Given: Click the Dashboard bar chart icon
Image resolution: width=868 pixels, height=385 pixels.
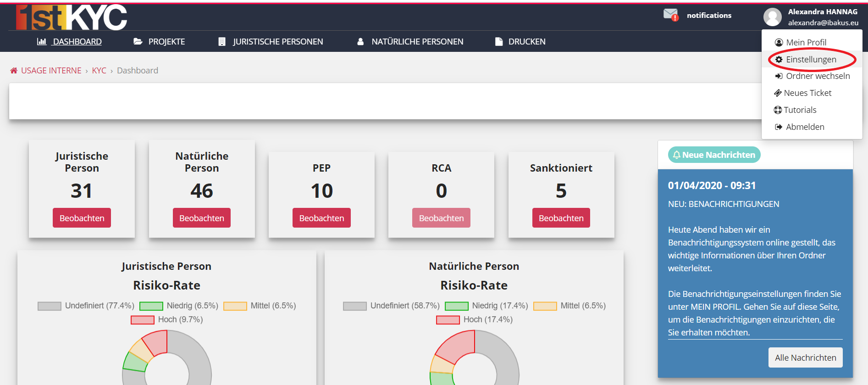Looking at the screenshot, I should pos(42,41).
